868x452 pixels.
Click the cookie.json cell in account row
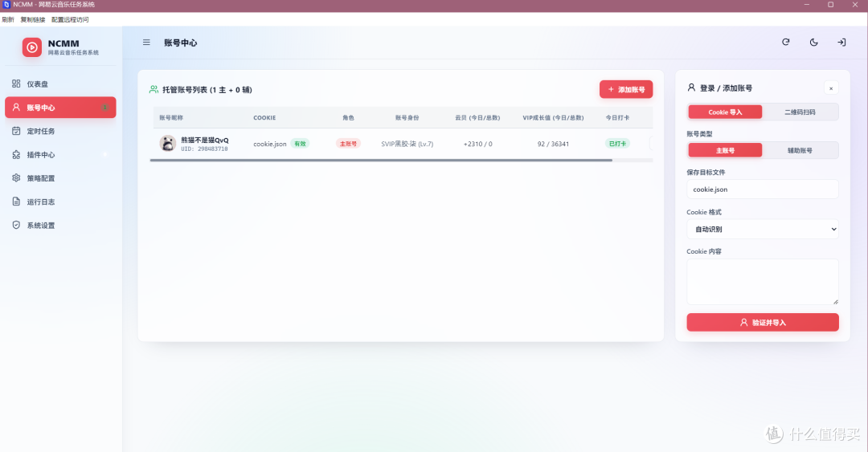click(269, 144)
